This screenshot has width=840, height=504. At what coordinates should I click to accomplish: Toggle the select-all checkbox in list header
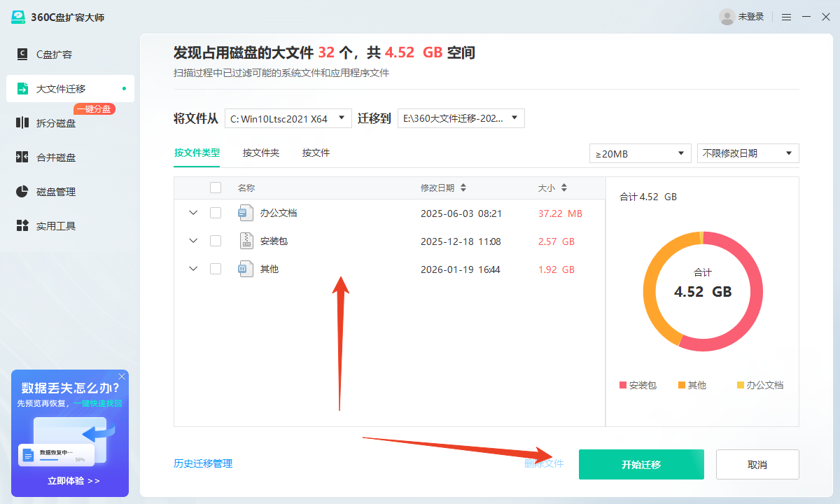pyautogui.click(x=216, y=188)
